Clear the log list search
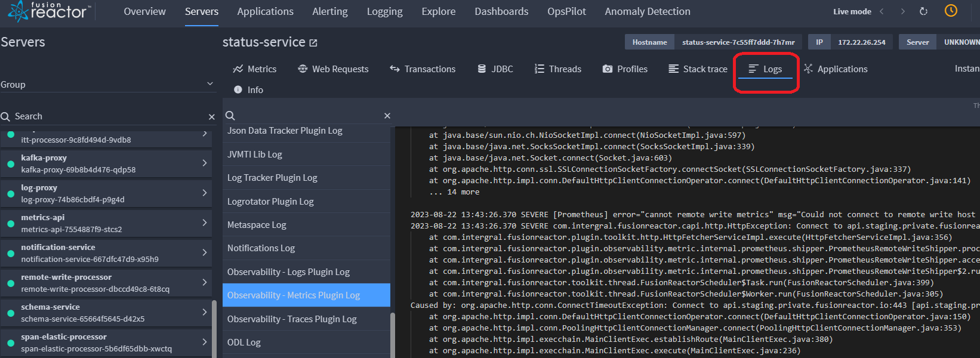This screenshot has width=980, height=358. tap(387, 116)
